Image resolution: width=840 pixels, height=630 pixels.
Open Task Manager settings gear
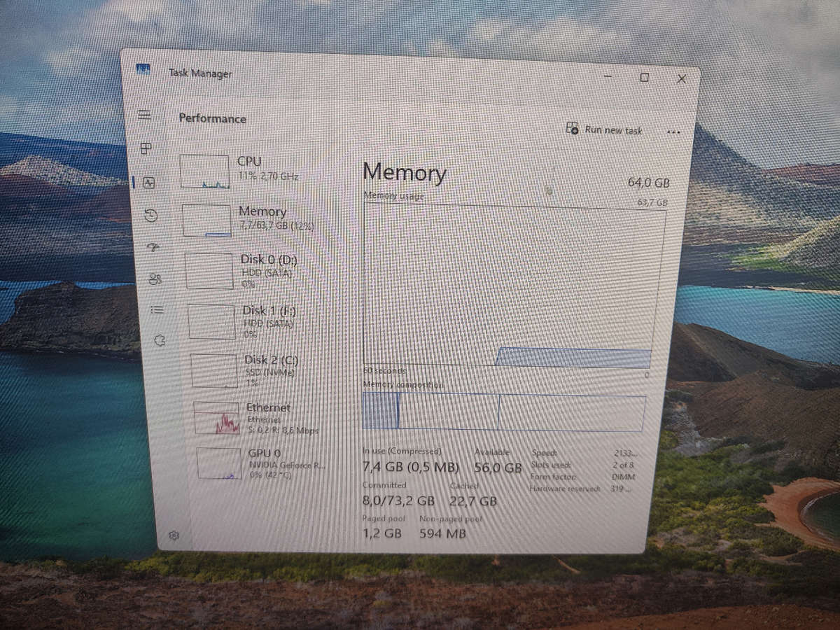(174, 535)
